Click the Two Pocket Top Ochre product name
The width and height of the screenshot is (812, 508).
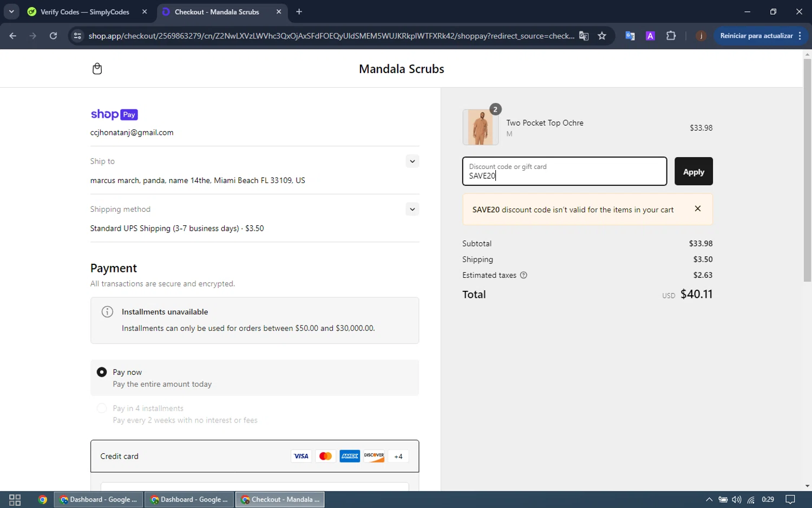click(x=545, y=123)
